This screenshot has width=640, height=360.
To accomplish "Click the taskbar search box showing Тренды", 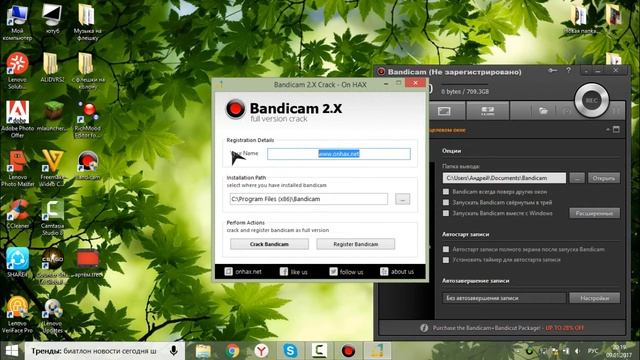I will (104, 351).
